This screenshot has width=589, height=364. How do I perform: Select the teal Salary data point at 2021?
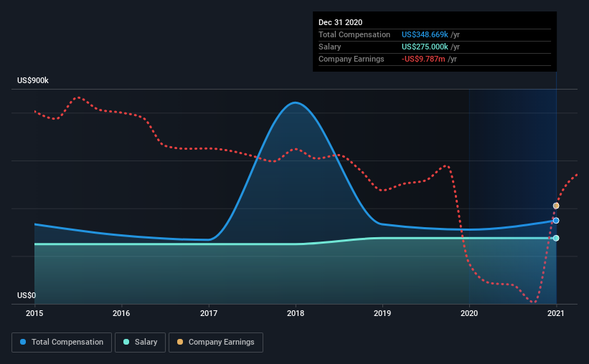[x=556, y=239]
